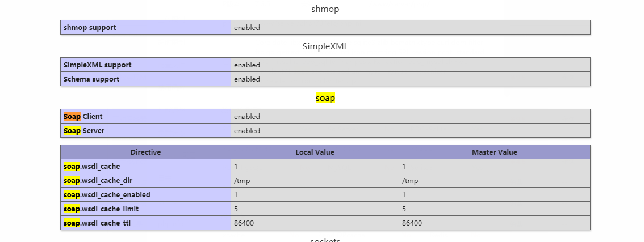Click Master Value "1" of soap.wsdl_cache

coord(404,167)
